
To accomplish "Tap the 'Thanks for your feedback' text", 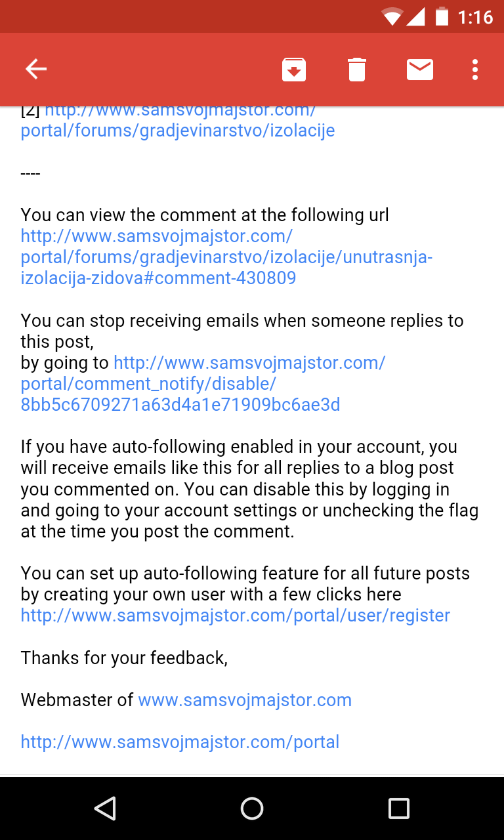I will (x=124, y=658).
